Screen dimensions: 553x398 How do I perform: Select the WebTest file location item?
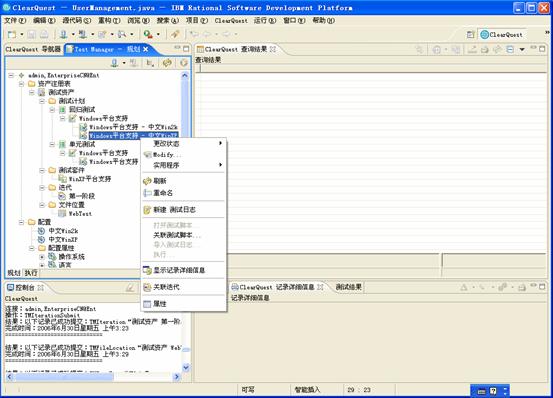80,214
